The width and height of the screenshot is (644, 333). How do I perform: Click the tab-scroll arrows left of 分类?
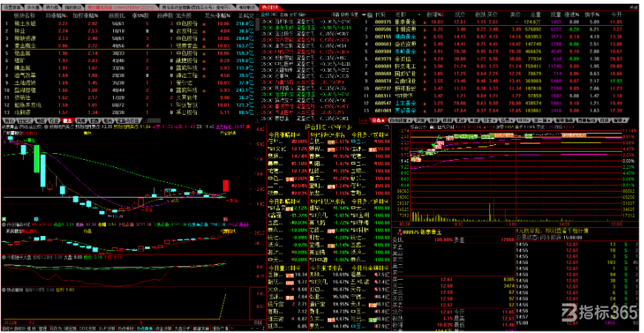coord(362,121)
